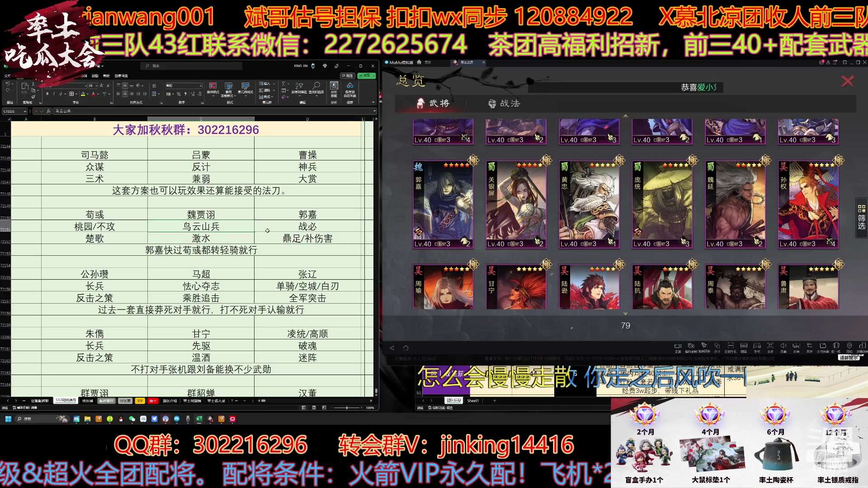Switch to Page Break Preview view
This screenshot has height=488, width=868.
click(x=324, y=408)
